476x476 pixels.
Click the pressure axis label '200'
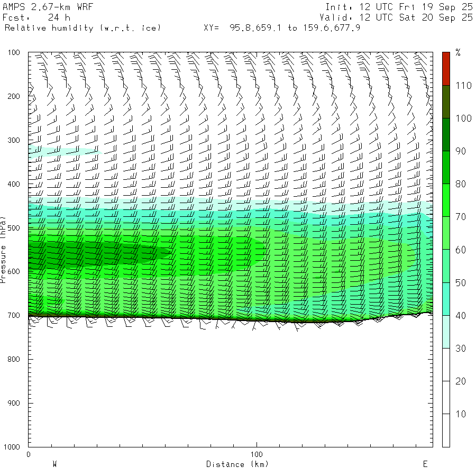coord(14,97)
